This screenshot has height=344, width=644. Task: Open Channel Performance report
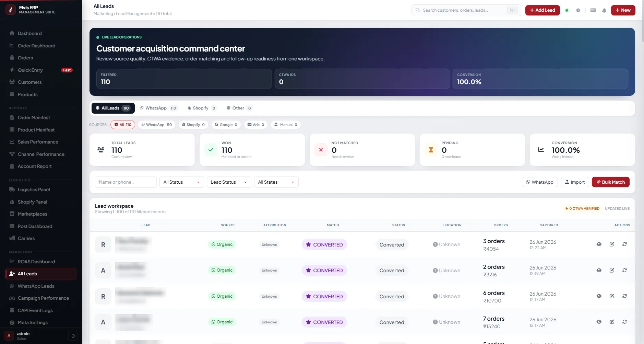pyautogui.click(x=41, y=154)
